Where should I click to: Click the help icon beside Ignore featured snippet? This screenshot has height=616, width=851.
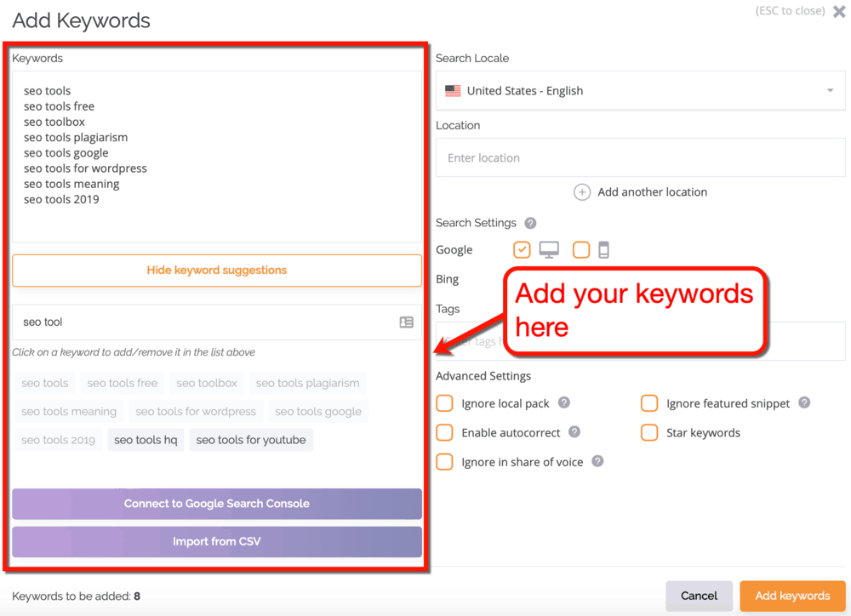(x=804, y=403)
